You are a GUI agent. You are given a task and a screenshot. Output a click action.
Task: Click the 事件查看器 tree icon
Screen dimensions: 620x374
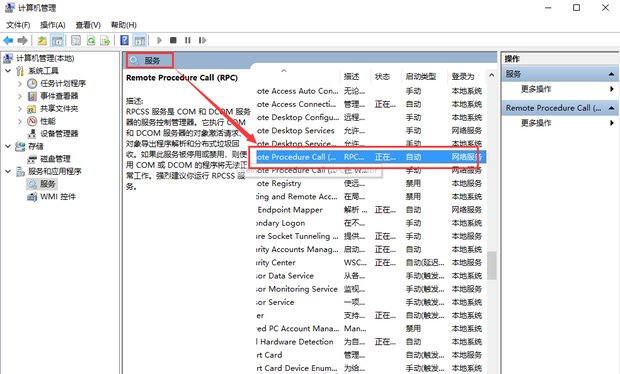[x=32, y=96]
